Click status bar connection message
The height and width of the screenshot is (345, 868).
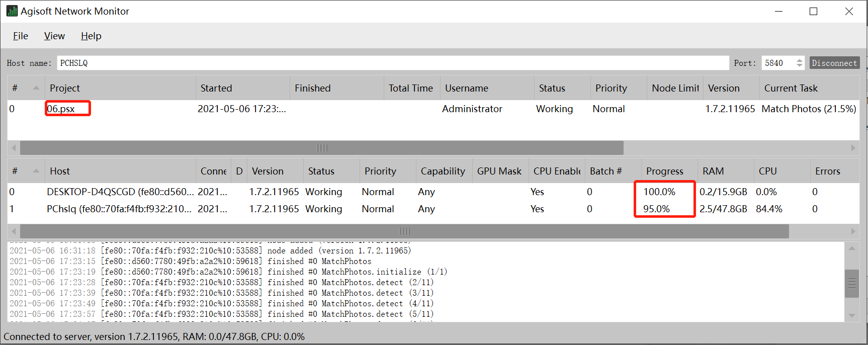[154, 336]
